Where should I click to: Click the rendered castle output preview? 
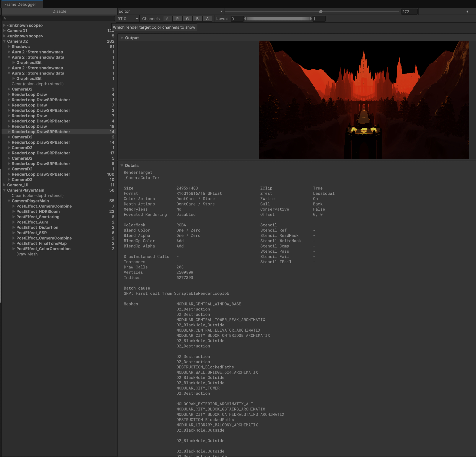[364, 100]
